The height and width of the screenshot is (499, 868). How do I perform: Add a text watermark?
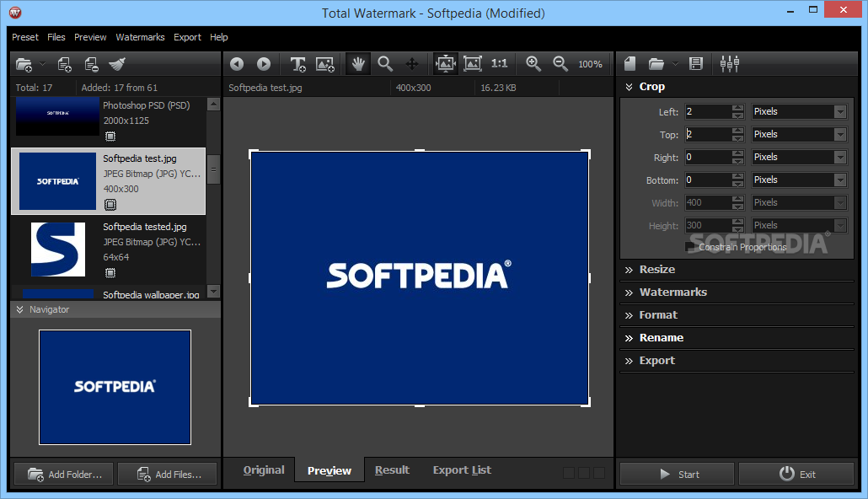[297, 64]
